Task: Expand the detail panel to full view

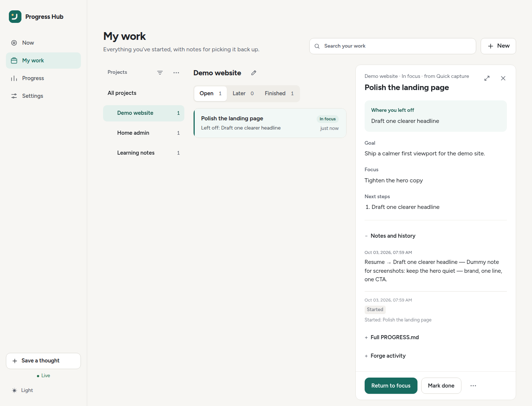Action: (487, 78)
